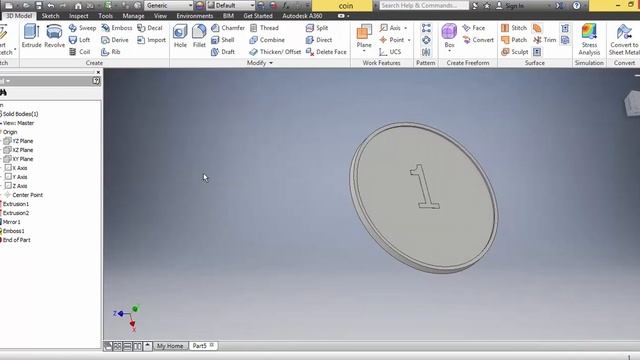
Task: Click the Face freeform button
Action: 474,28
